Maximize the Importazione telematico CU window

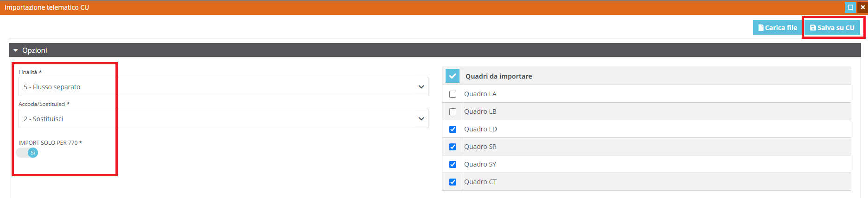pyautogui.click(x=850, y=7)
